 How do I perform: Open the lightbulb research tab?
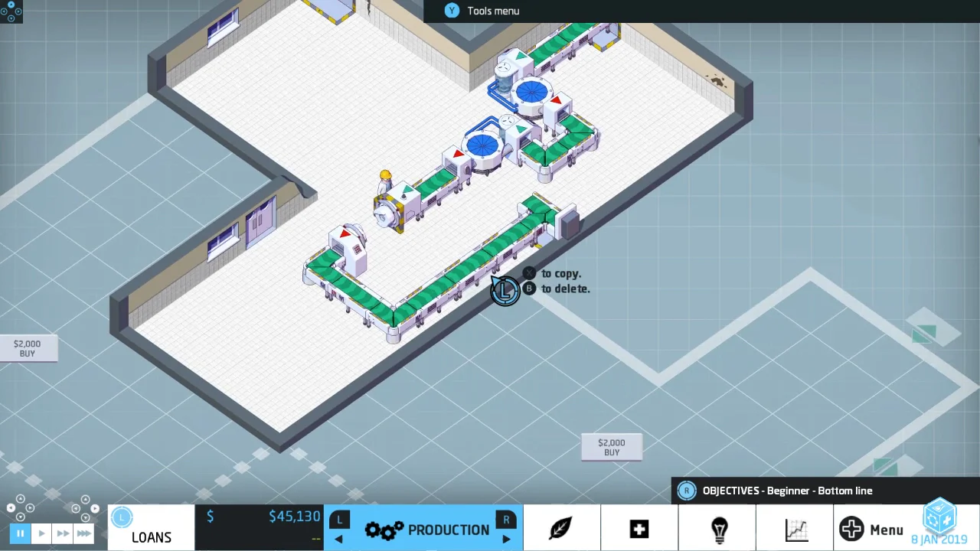[719, 529]
